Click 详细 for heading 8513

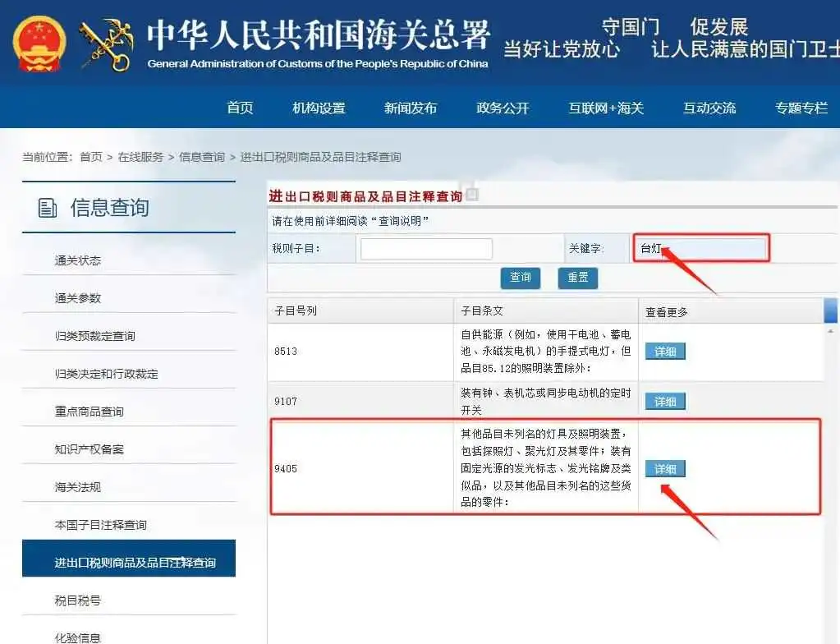pos(665,352)
